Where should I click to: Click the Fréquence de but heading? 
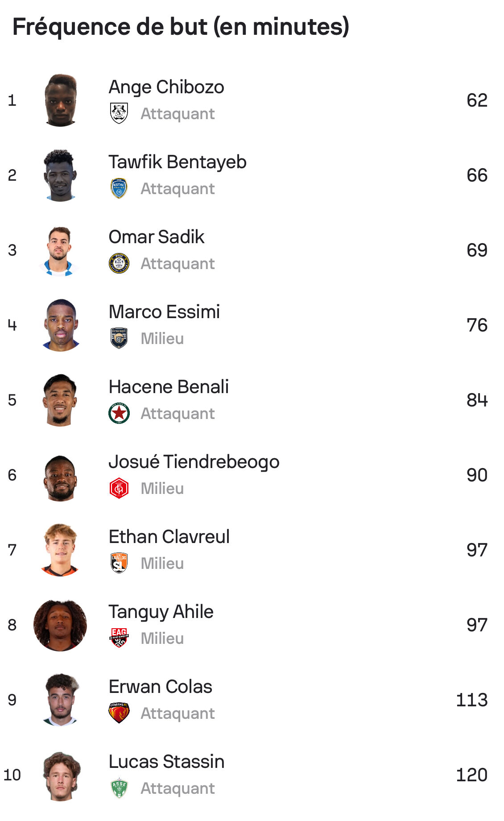pos(181,27)
